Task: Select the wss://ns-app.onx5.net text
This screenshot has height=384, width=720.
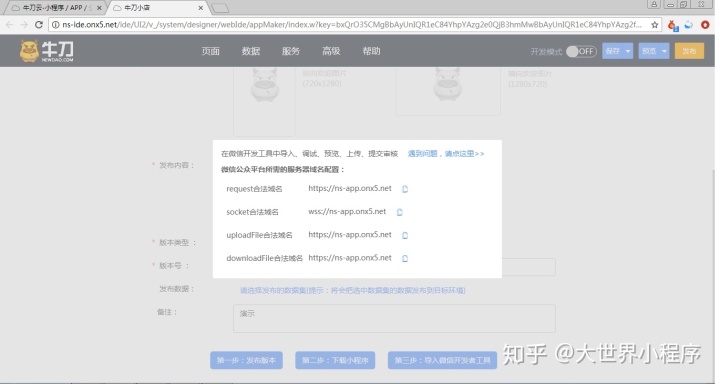Action: click(347, 211)
